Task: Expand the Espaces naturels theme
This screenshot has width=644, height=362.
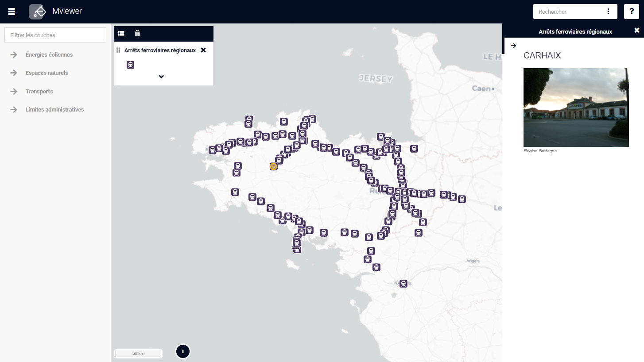Action: click(47, 73)
